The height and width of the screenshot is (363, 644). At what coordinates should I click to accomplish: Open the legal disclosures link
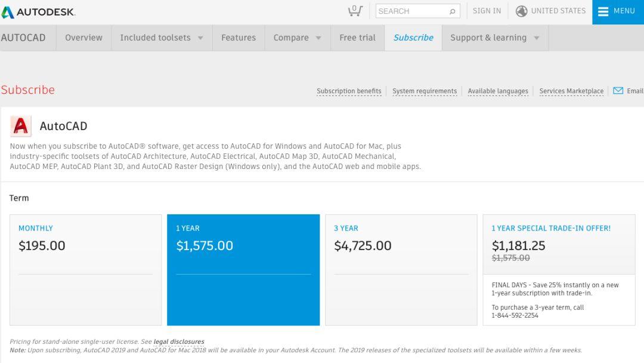pos(179,342)
